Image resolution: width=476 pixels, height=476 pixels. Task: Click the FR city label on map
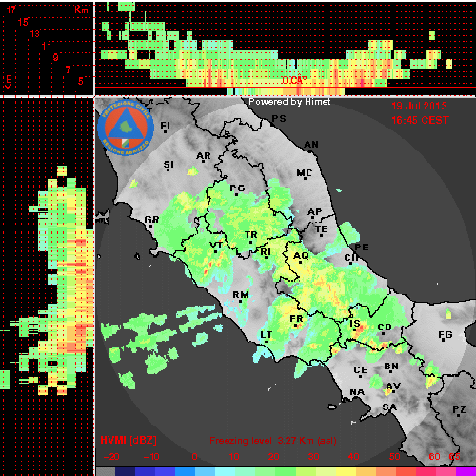click(x=296, y=318)
